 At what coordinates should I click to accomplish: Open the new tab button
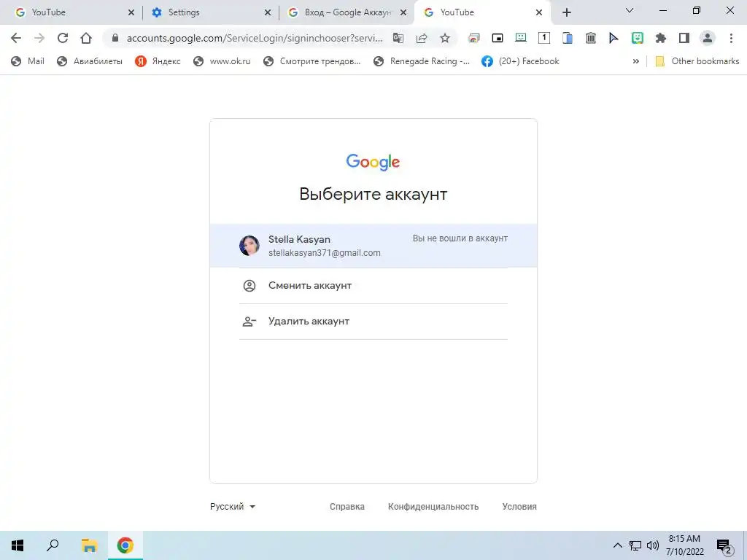point(566,12)
